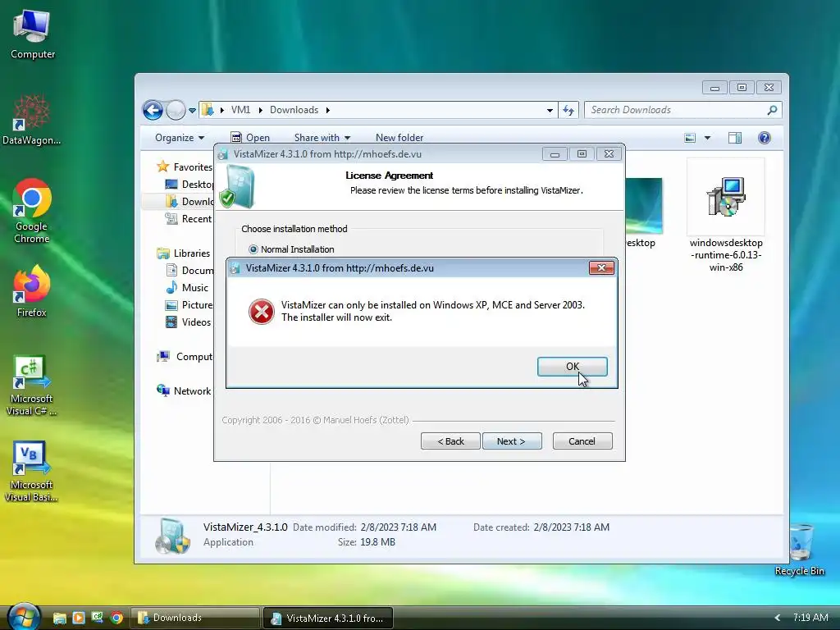Click New folder in the Explorer toolbar
840x630 pixels.
(399, 138)
